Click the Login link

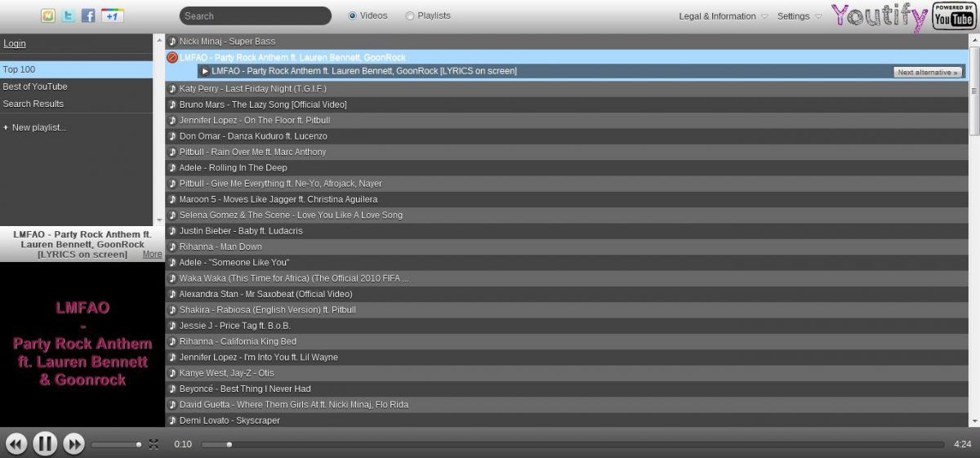15,43
